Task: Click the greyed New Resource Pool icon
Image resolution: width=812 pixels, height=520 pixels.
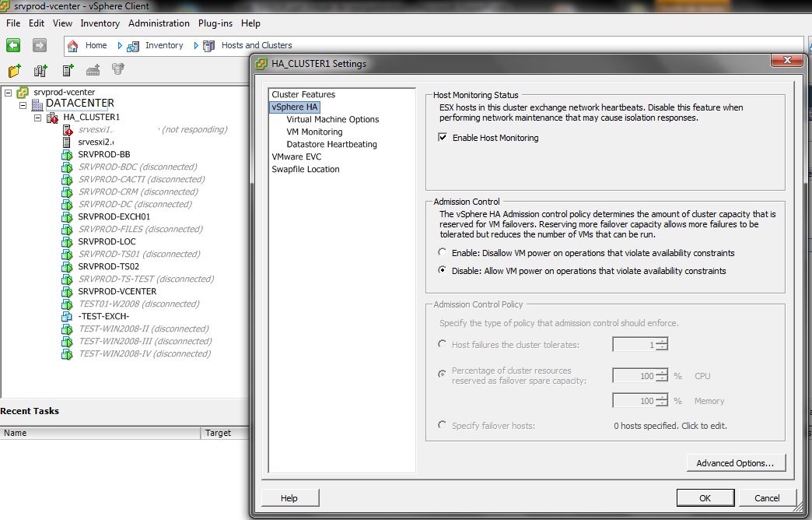Action: (118, 69)
